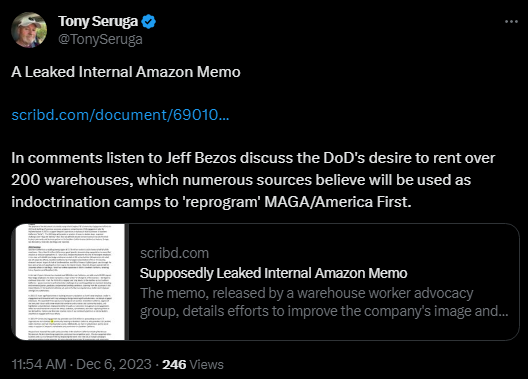Click 'A Leaked Internal Amazon Memo' tweet text
The image size is (528, 379).
[126, 72]
